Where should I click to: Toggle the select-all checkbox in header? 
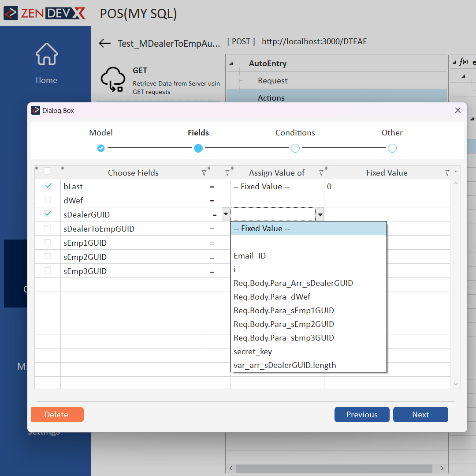pos(47,171)
